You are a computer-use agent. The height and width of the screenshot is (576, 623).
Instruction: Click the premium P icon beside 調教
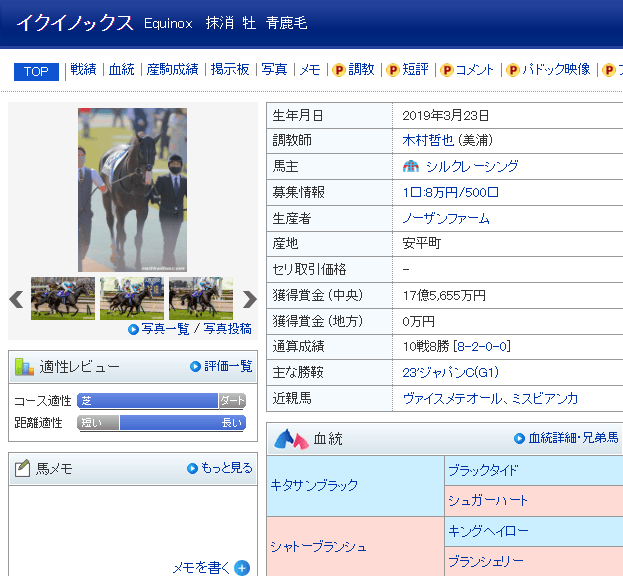point(339,70)
